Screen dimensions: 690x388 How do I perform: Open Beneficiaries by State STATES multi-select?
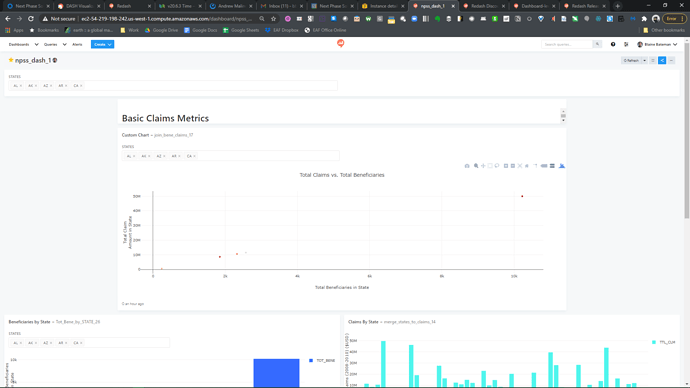coord(89,343)
